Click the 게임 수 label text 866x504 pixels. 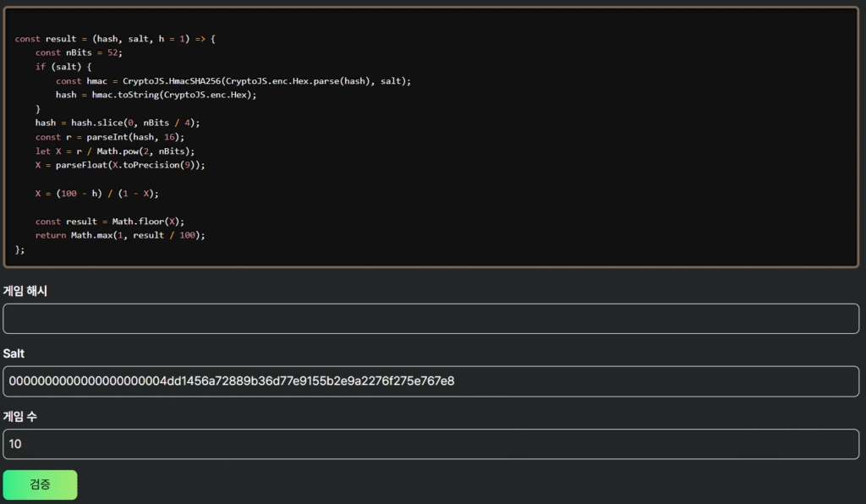tap(20, 416)
